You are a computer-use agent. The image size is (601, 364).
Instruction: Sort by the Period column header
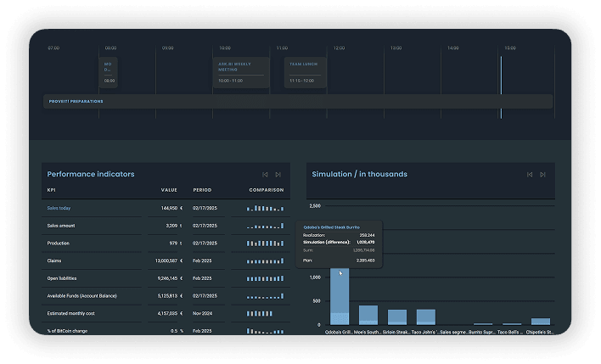202,190
